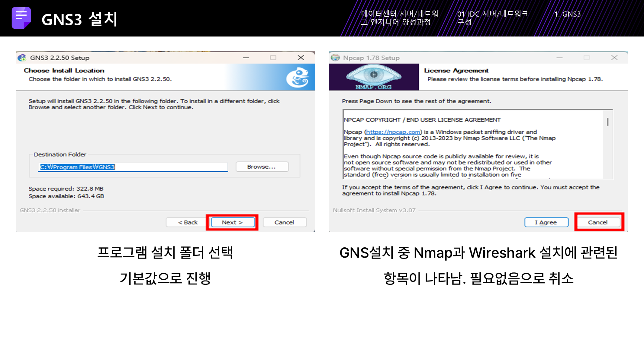The image size is (644, 362).
Task: Go back with the < Back button
Action: (x=187, y=222)
